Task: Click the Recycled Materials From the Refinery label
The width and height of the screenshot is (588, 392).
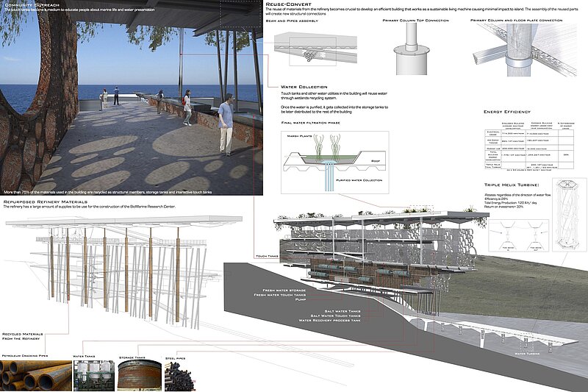Action: 21,335
